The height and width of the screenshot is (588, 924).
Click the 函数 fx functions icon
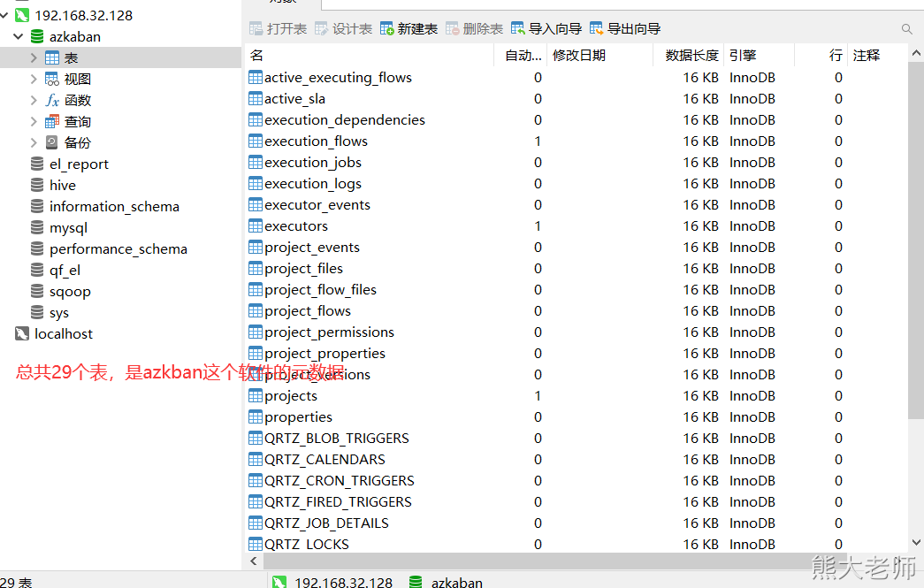coord(52,100)
